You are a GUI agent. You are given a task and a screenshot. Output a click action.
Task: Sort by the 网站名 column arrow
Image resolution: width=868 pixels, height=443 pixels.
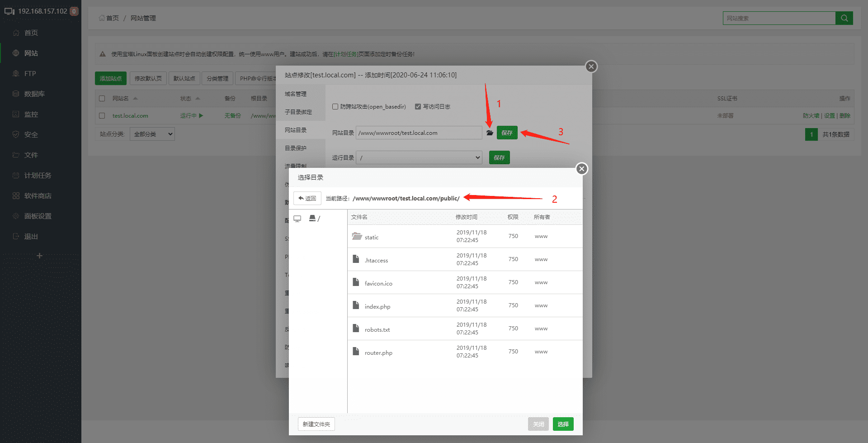pyautogui.click(x=135, y=98)
